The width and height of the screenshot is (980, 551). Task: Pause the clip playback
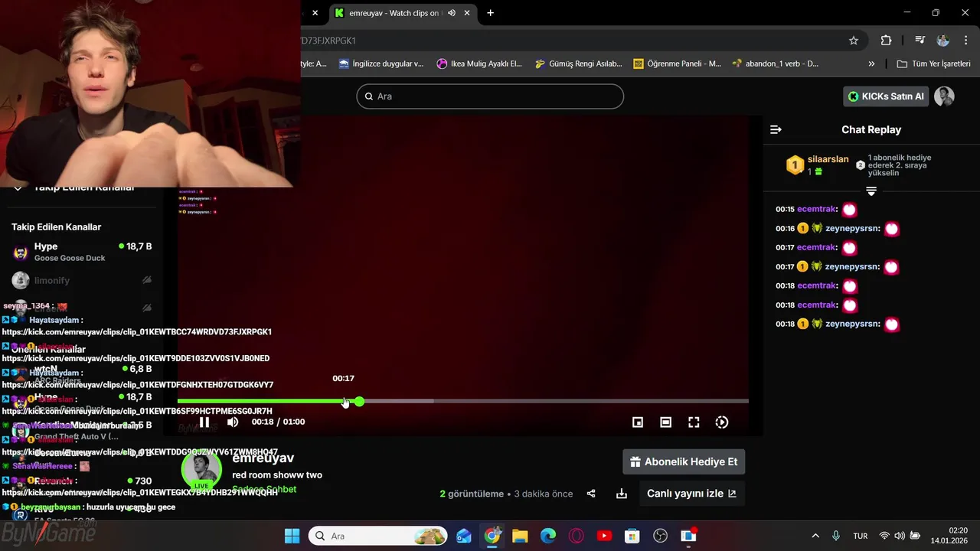coord(204,422)
